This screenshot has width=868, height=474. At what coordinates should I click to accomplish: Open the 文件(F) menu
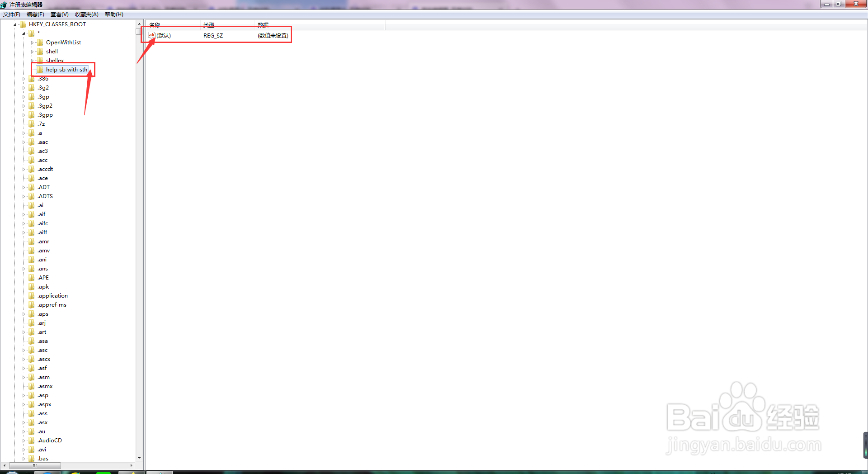(12, 14)
